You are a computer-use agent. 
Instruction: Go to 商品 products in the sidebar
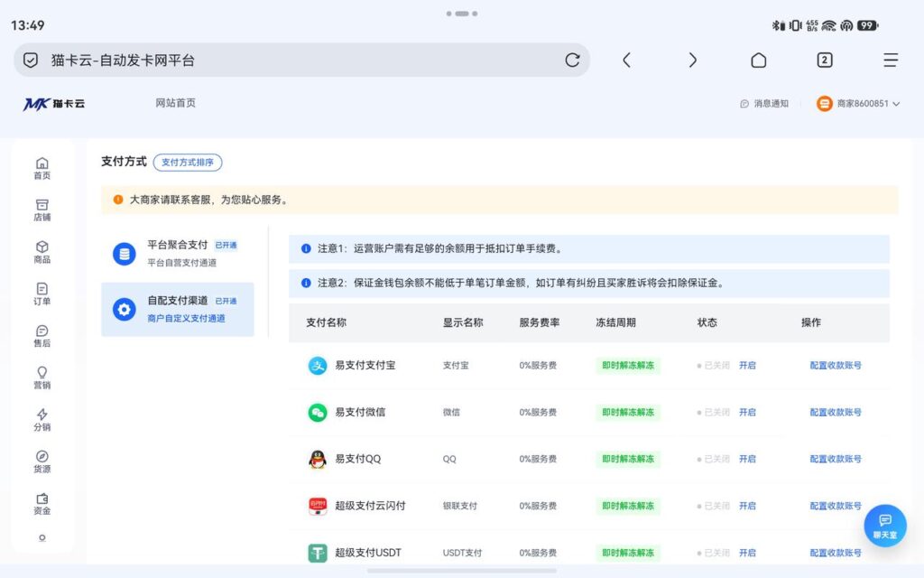click(x=42, y=252)
